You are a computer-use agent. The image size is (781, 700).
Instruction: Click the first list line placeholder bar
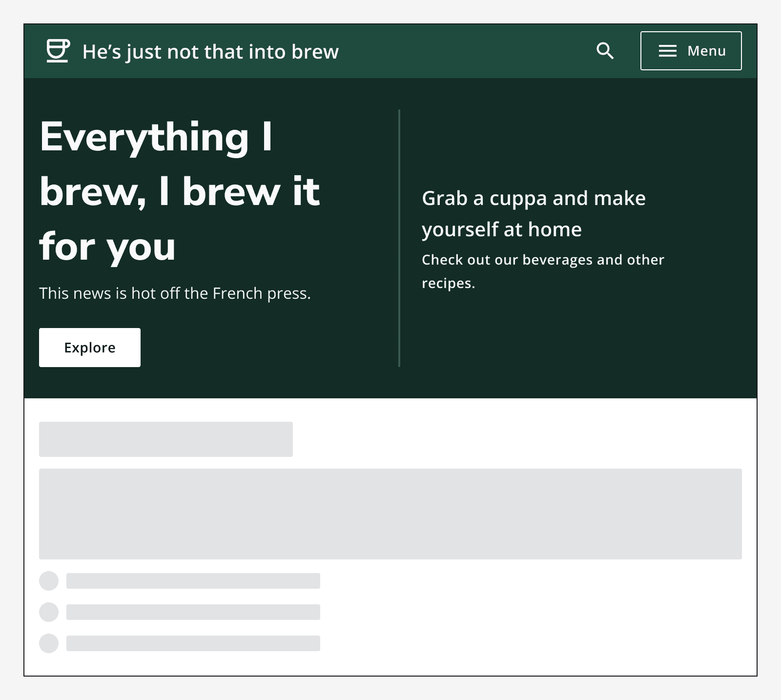pos(193,581)
